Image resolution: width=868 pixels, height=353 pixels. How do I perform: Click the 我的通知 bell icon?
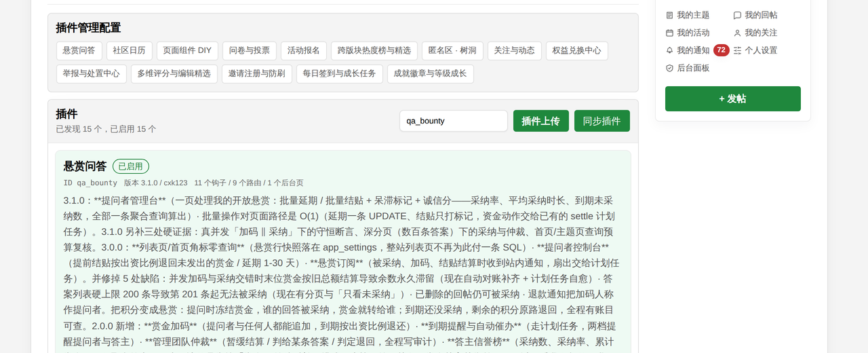click(x=669, y=50)
